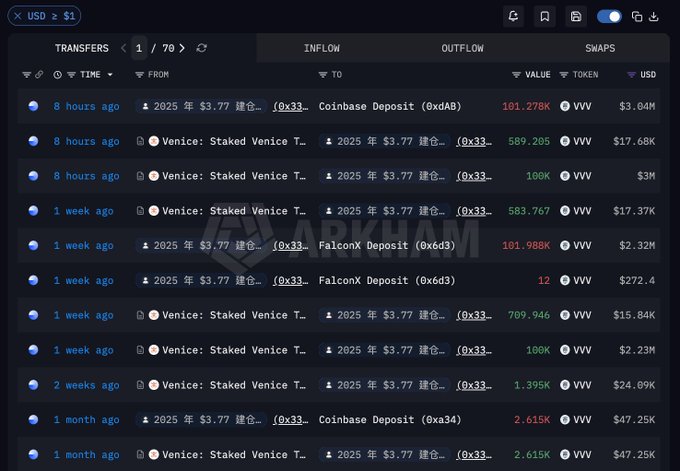Go to next transfers page
The width and height of the screenshot is (680, 471).
pyautogui.click(x=182, y=48)
